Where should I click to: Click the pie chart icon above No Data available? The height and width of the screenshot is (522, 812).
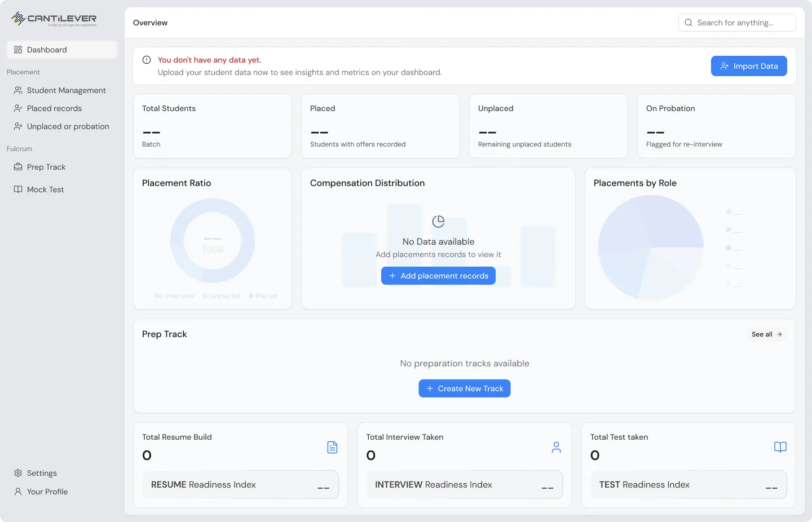[438, 222]
